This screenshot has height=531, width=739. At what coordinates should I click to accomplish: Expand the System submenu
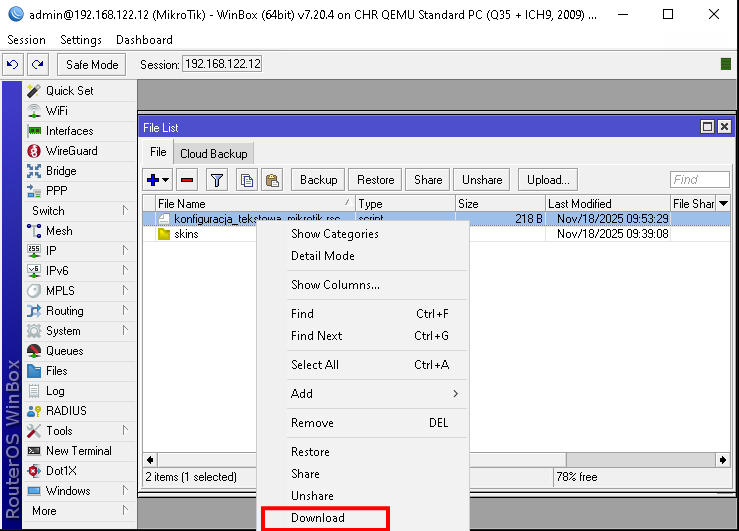(79, 331)
